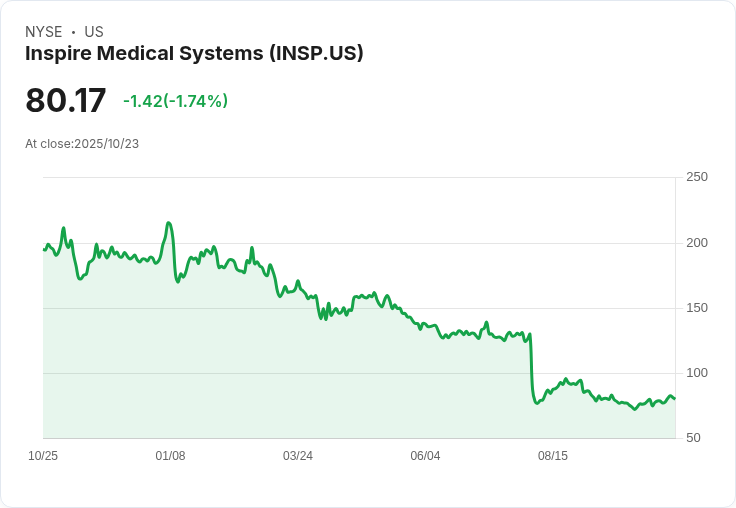Click the 50 y-axis label
Viewport: 736px width, 508px height.
692,438
